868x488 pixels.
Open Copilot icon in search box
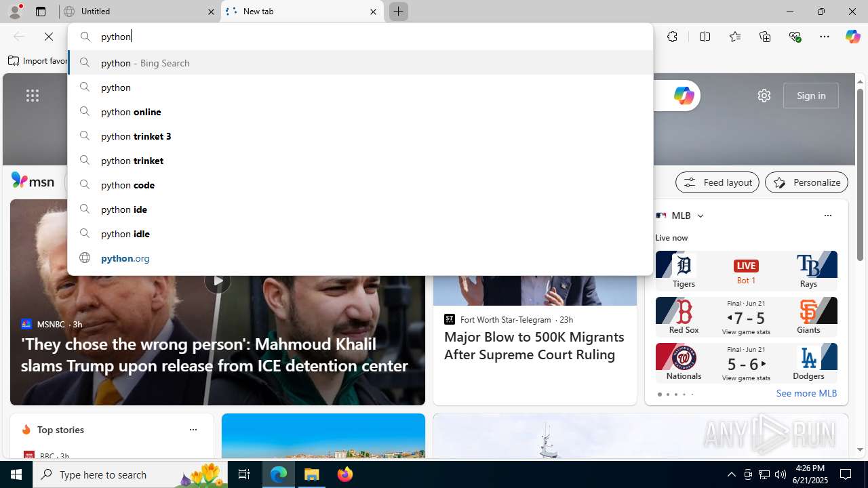[x=684, y=96]
